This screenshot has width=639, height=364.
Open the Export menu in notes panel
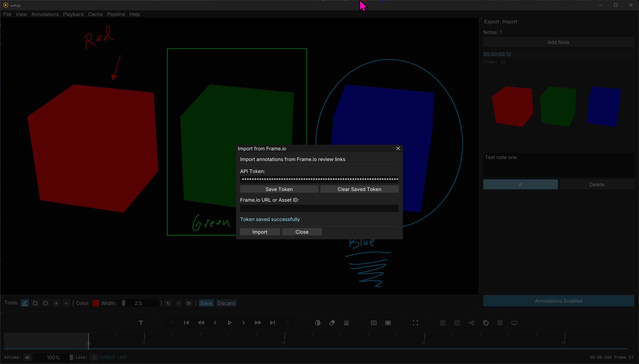491,22
